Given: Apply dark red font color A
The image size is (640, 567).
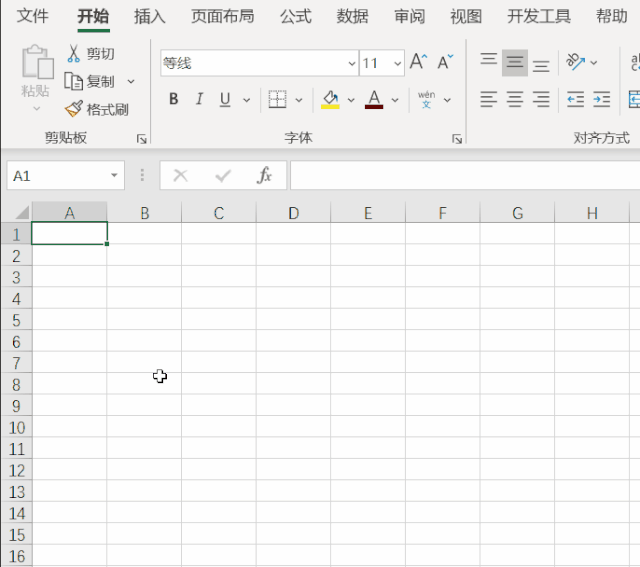Looking at the screenshot, I should click(x=374, y=99).
